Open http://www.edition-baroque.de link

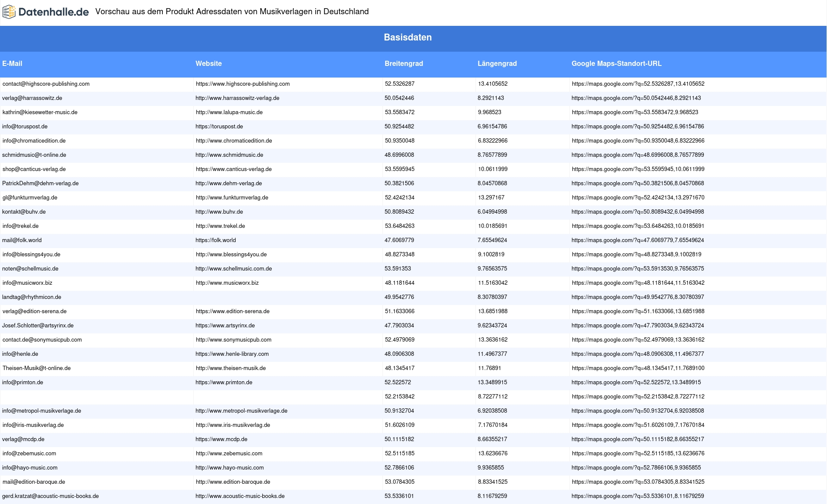coord(233,482)
